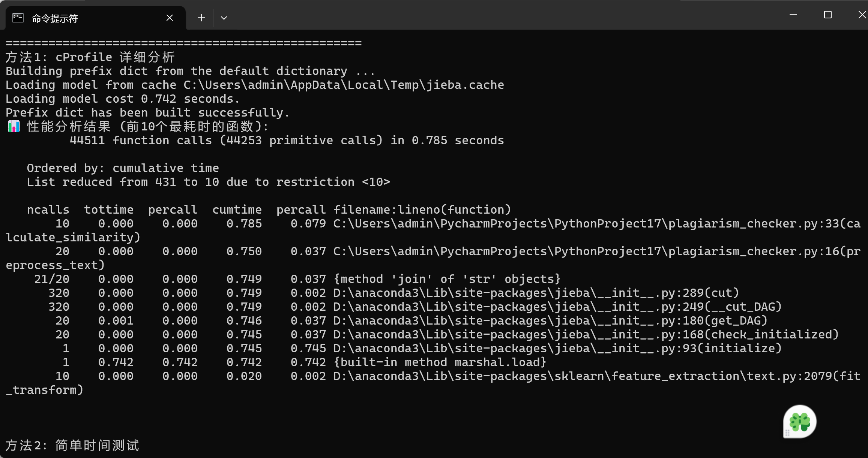868x458 pixels.
Task: Maximize the terminal window
Action: coord(827,15)
